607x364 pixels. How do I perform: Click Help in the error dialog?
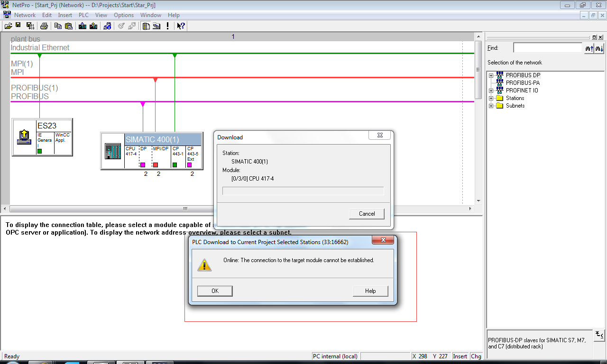[370, 291]
